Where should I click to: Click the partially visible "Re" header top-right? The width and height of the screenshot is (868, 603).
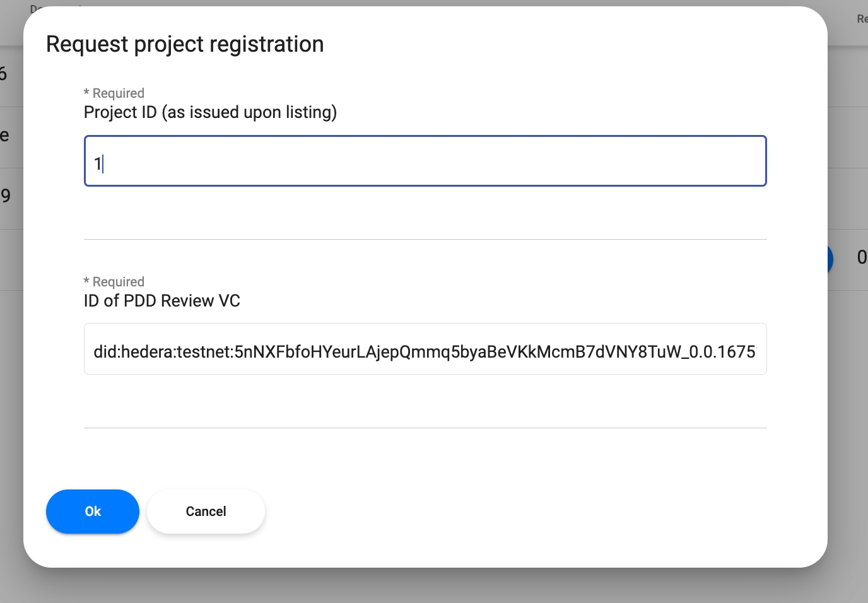[x=862, y=19]
